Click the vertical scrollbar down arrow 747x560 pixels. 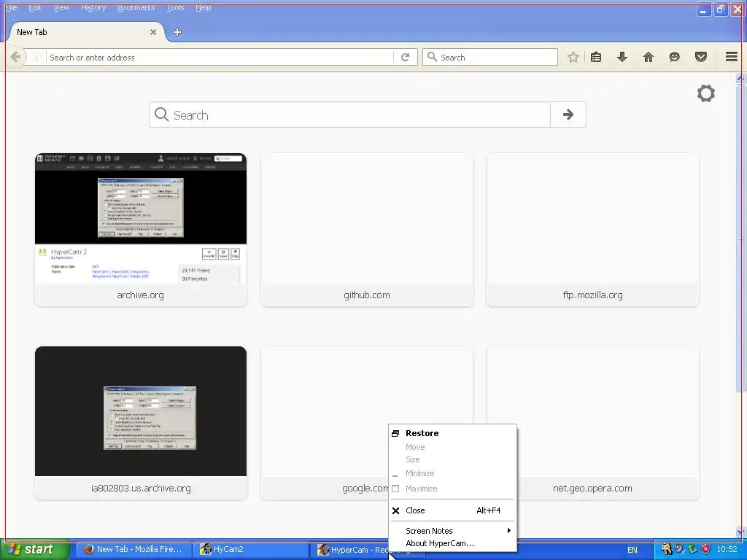click(x=741, y=532)
